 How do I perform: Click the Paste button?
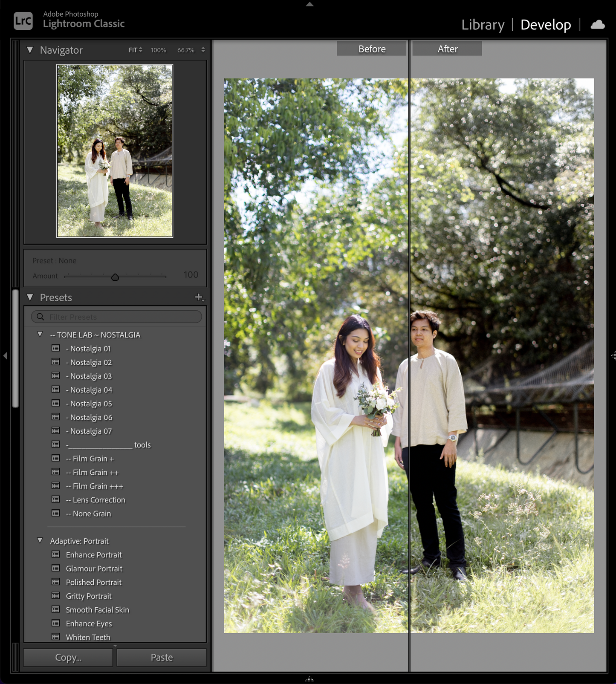[x=162, y=658]
